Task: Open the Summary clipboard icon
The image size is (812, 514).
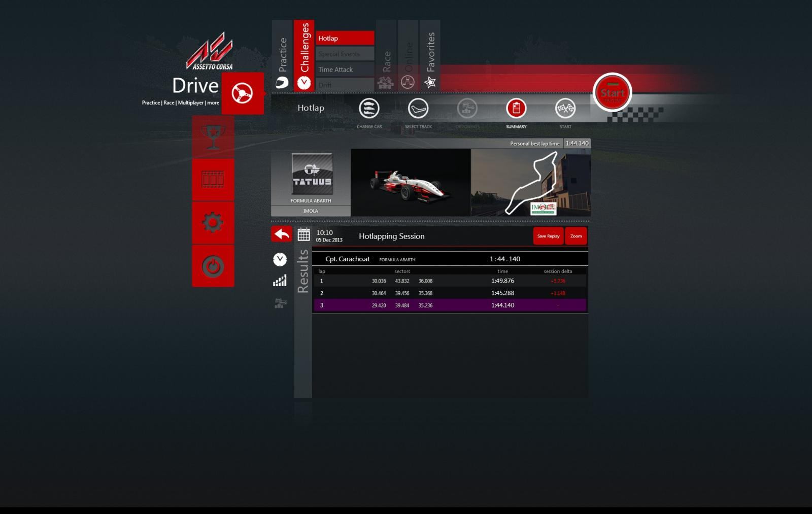Action: click(x=516, y=108)
